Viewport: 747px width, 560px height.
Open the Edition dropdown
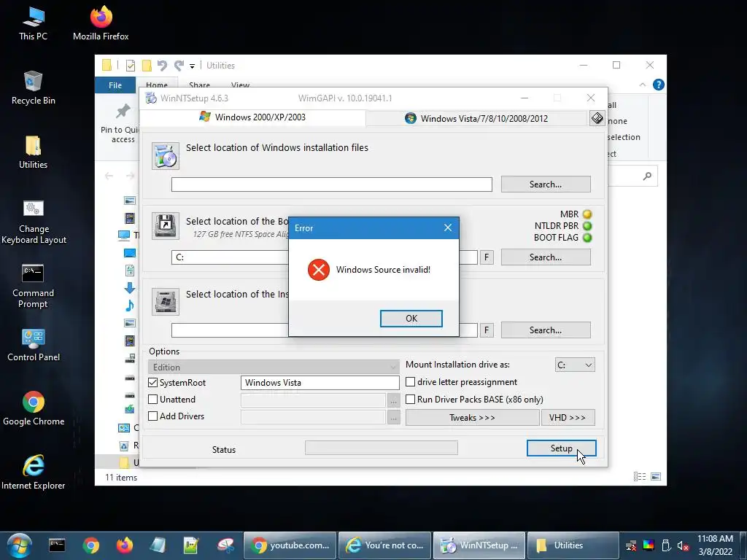pyautogui.click(x=274, y=367)
